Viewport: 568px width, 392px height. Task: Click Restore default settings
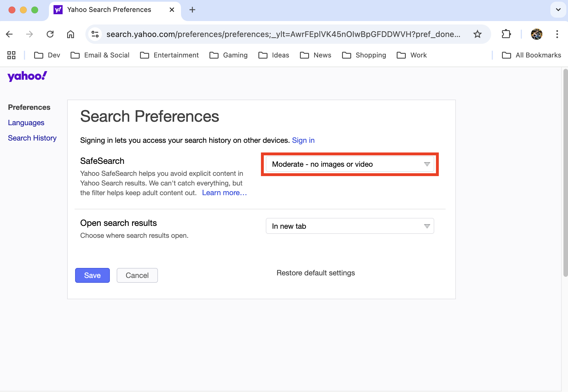click(316, 273)
